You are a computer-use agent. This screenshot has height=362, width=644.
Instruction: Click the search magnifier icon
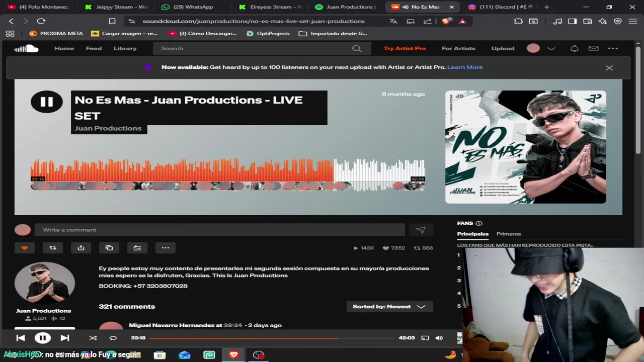[x=357, y=48]
